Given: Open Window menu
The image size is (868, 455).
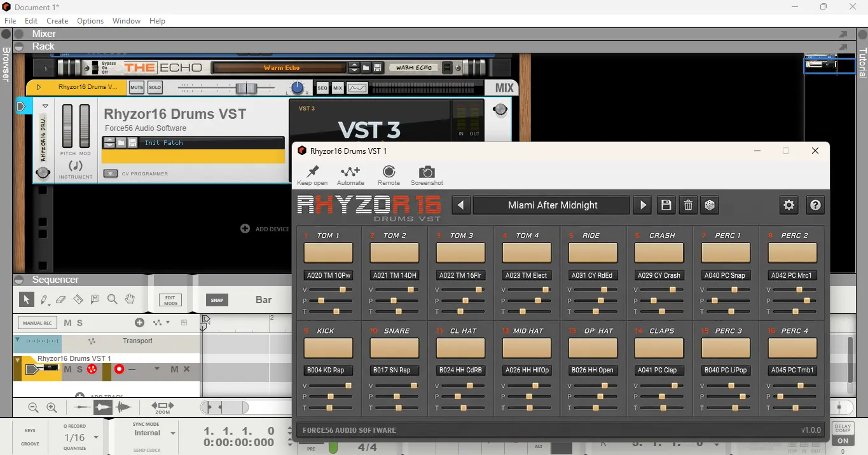Looking at the screenshot, I should tap(127, 21).
